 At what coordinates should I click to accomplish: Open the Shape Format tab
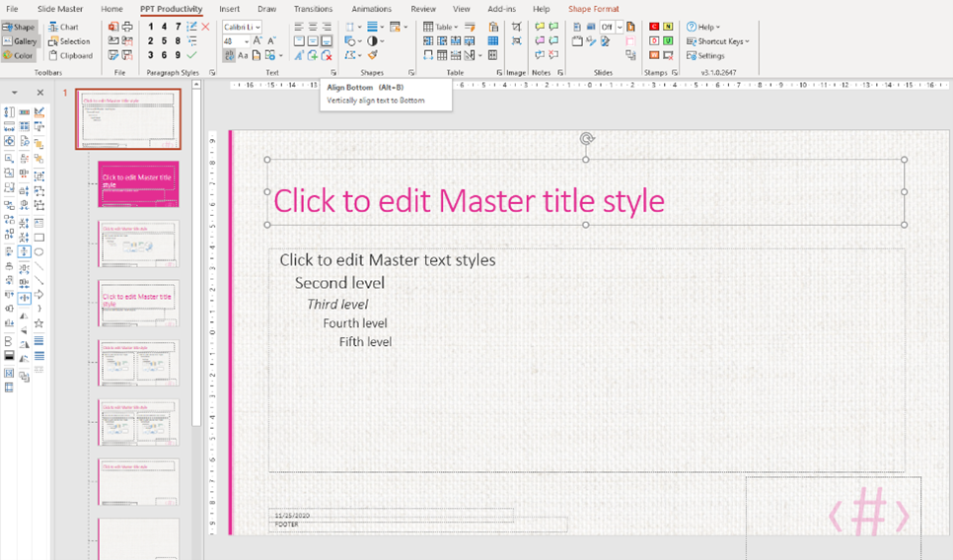pos(593,9)
